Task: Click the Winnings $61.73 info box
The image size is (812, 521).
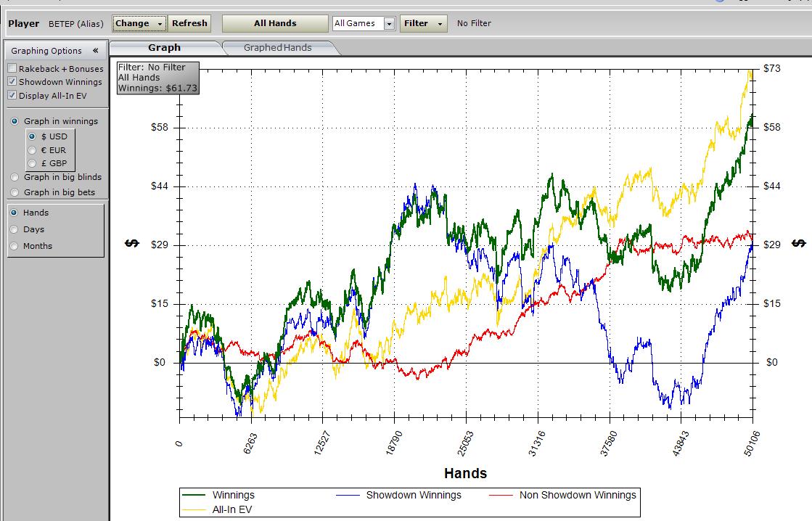Action: coord(157,78)
